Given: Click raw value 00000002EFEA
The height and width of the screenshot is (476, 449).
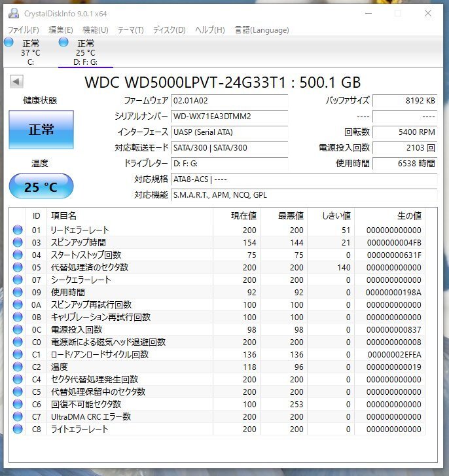Looking at the screenshot, I should 395,355.
